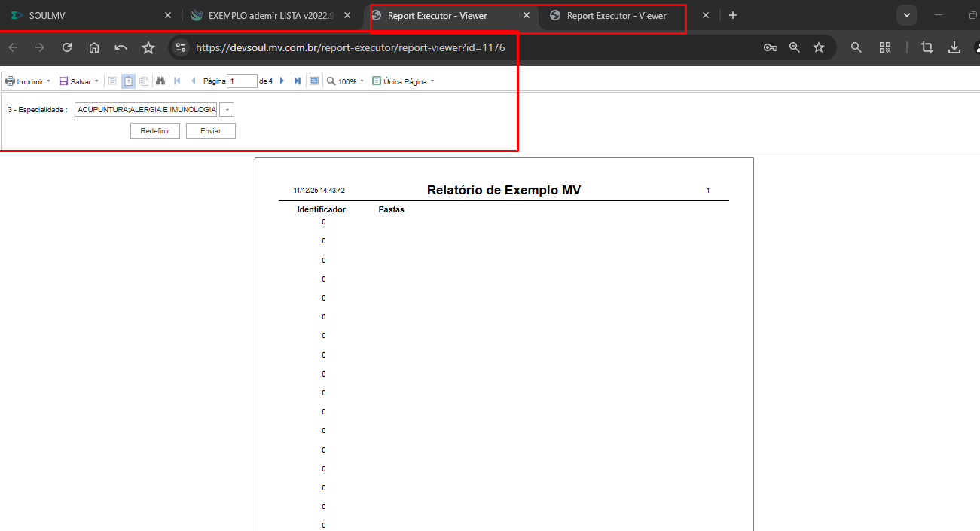Expand the Única Página view dropdown
The image size is (980, 531).
click(432, 81)
